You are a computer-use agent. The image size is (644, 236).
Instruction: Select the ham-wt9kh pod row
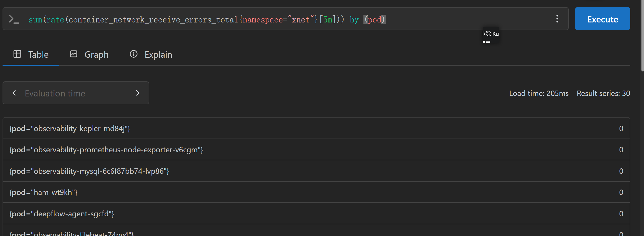pos(316,192)
